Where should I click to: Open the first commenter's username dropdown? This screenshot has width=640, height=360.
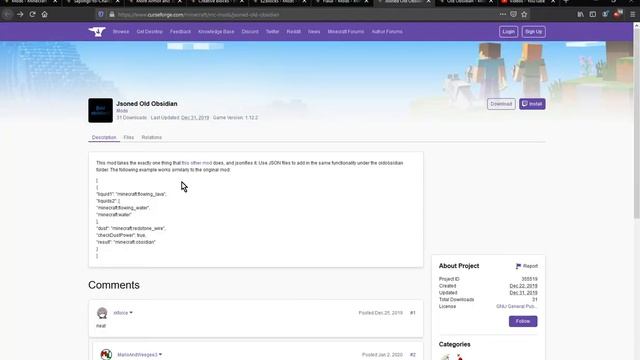pos(123,313)
